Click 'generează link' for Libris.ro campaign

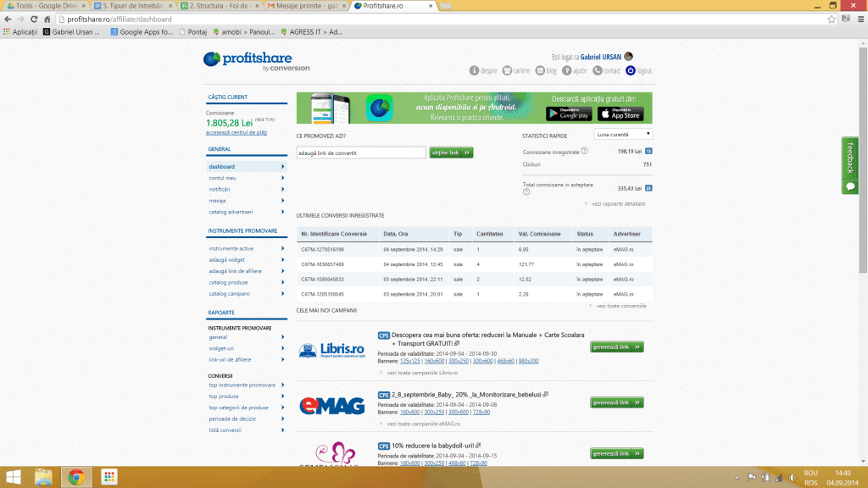point(617,347)
